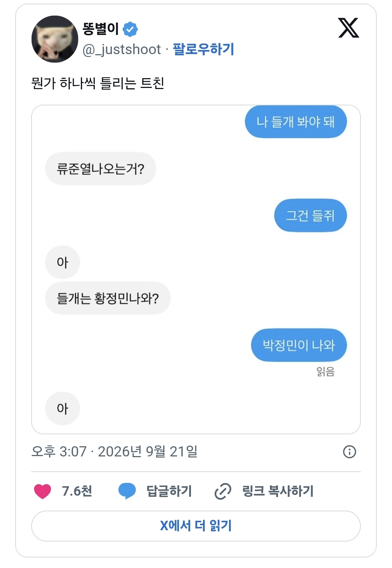The width and height of the screenshot is (392, 568).
Task: Click the 답글하기 reply button
Action: coord(169,491)
